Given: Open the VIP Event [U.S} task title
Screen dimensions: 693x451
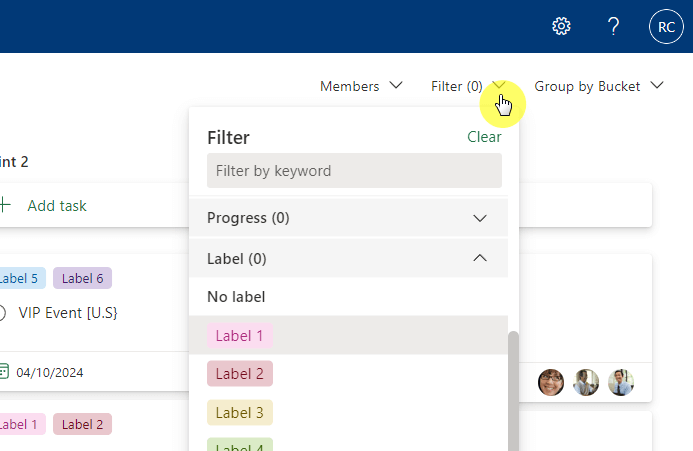Looking at the screenshot, I should [x=68, y=313].
